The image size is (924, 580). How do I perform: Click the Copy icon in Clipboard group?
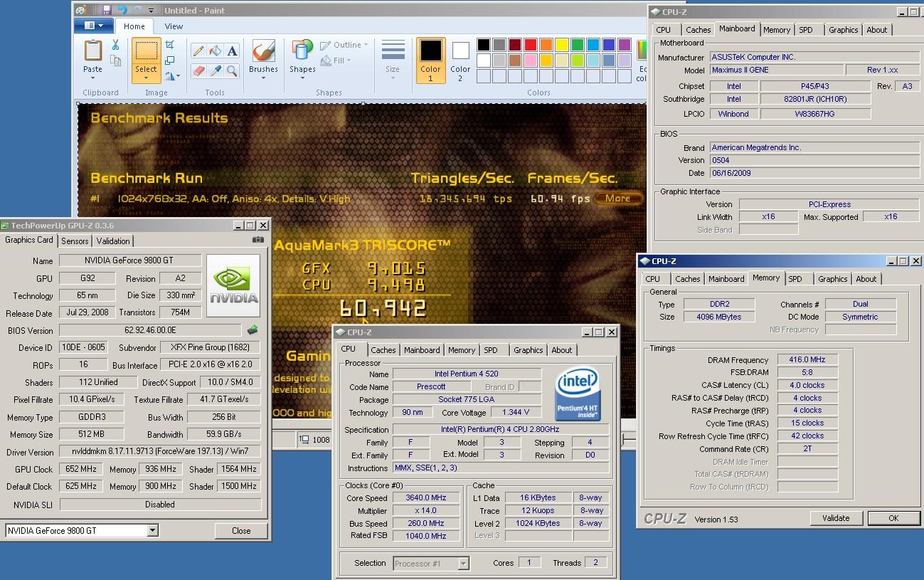pyautogui.click(x=115, y=61)
